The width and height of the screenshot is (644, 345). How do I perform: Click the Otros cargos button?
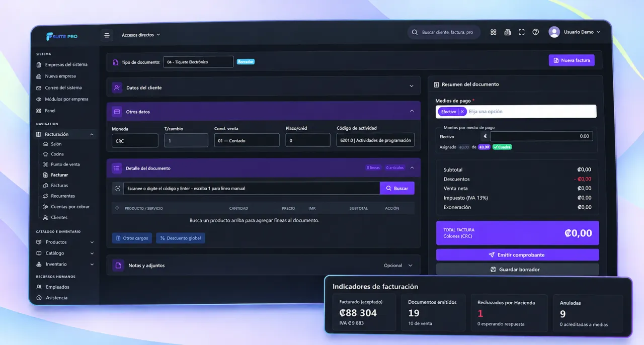pyautogui.click(x=132, y=238)
